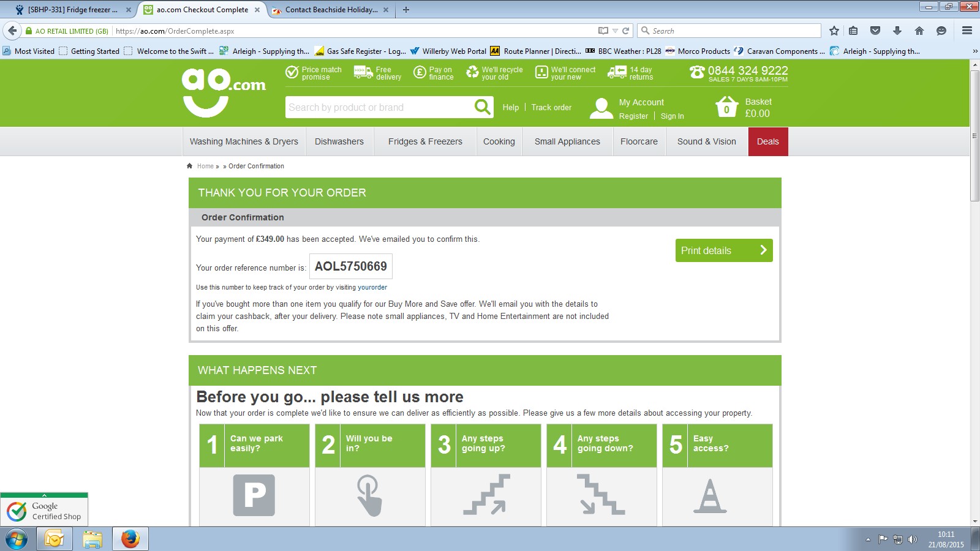
Task: Click the Firefox taskbar icon
Action: [130, 539]
